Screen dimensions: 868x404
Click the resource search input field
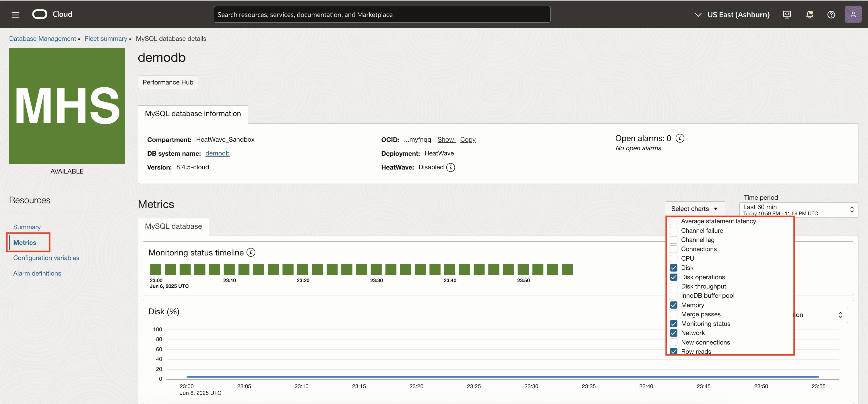point(382,14)
